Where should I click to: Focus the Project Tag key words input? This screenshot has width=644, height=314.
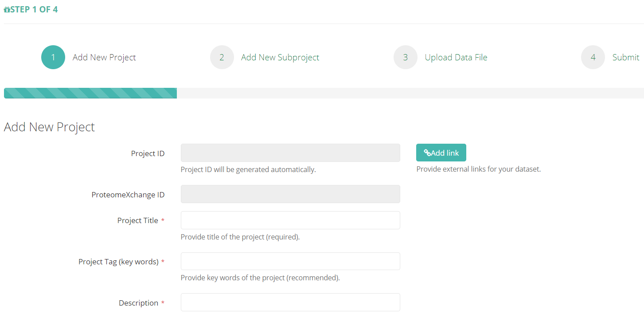pos(290,261)
